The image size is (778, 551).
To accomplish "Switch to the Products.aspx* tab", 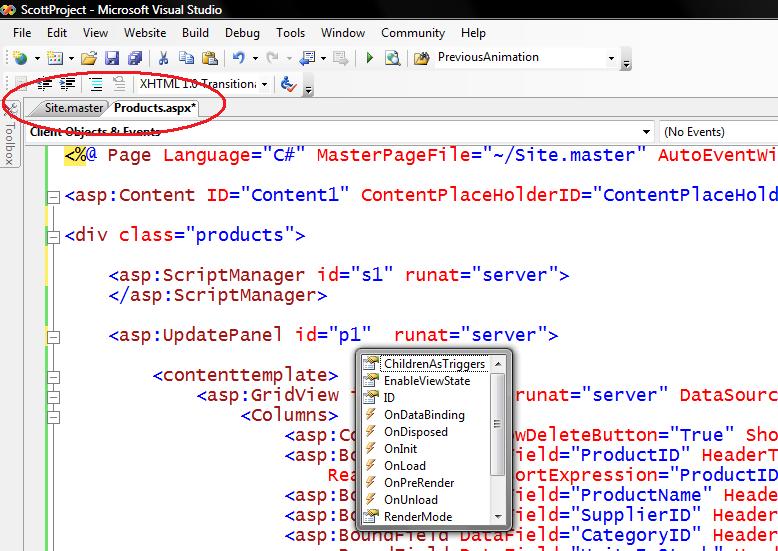I will pyautogui.click(x=155, y=108).
